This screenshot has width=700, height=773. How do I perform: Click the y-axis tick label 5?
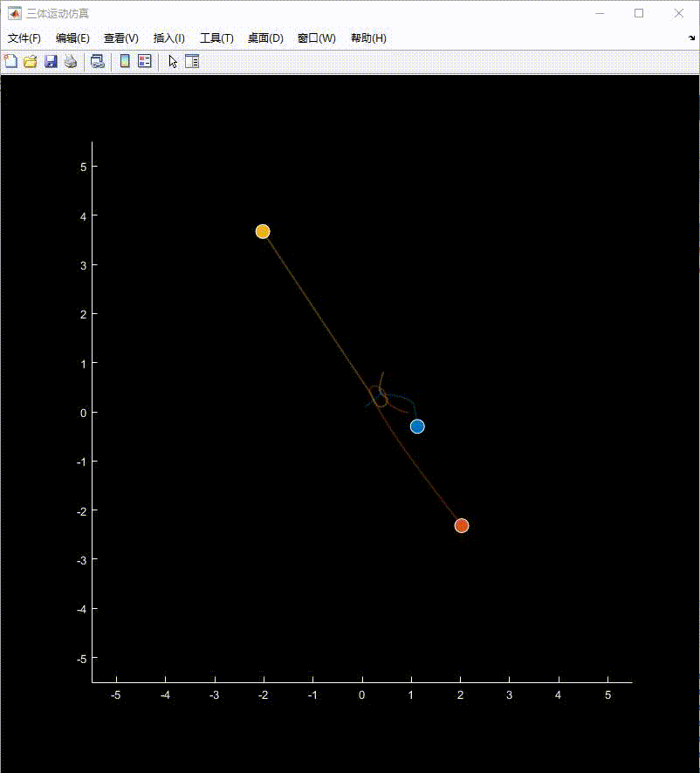[x=84, y=168]
